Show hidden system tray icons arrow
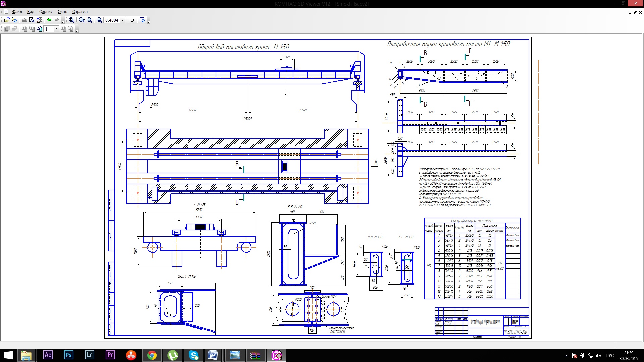 (566, 356)
